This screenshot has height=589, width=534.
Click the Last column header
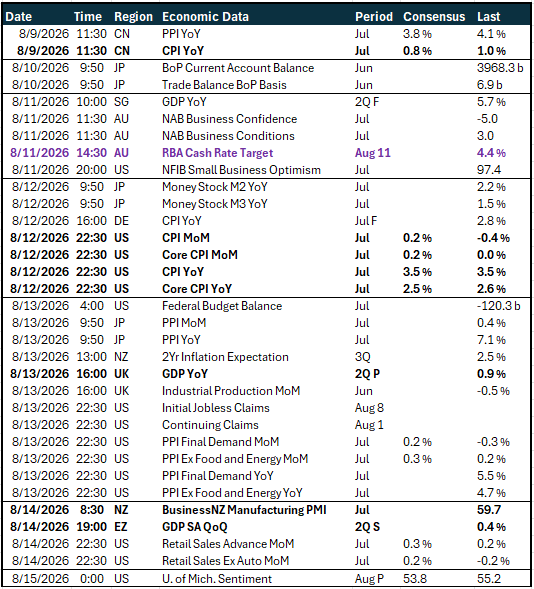(488, 17)
